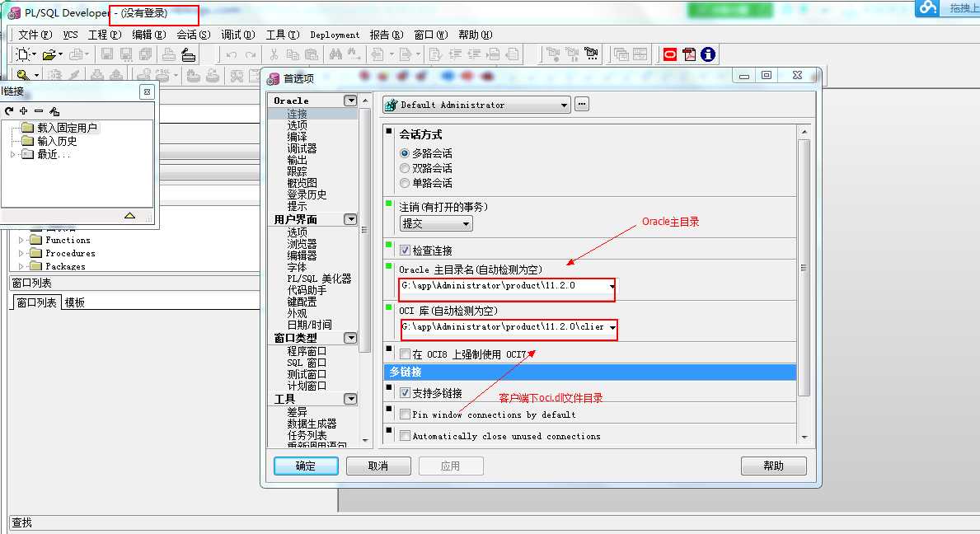The width and height of the screenshot is (980, 534).
Task: Click the Copy toolbar icon
Action: coord(293,54)
